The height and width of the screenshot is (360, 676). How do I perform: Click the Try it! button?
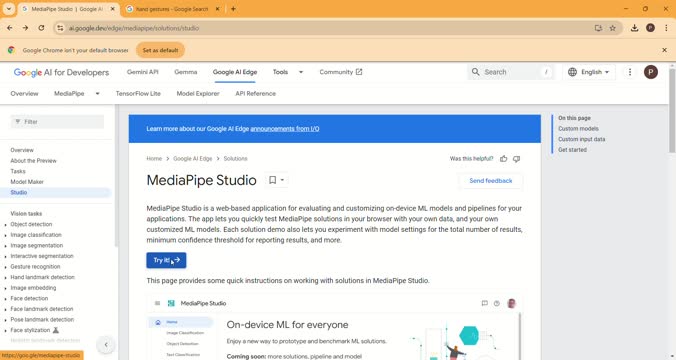(166, 260)
